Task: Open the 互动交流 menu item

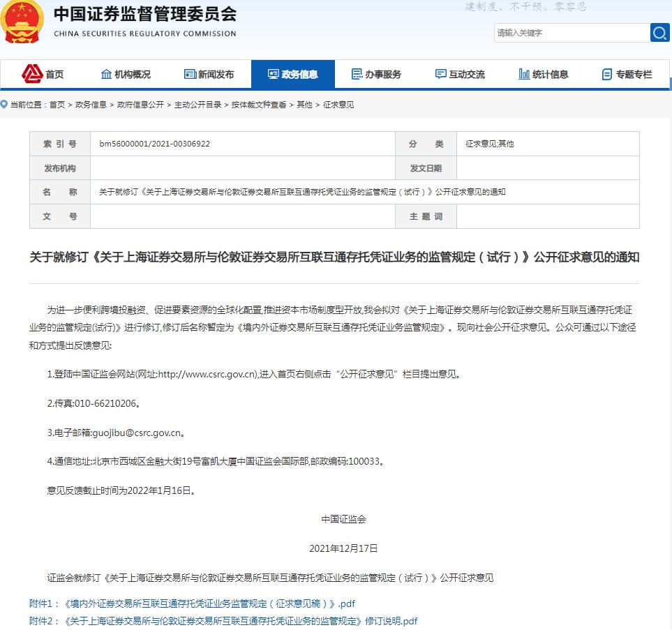Action: (x=467, y=75)
